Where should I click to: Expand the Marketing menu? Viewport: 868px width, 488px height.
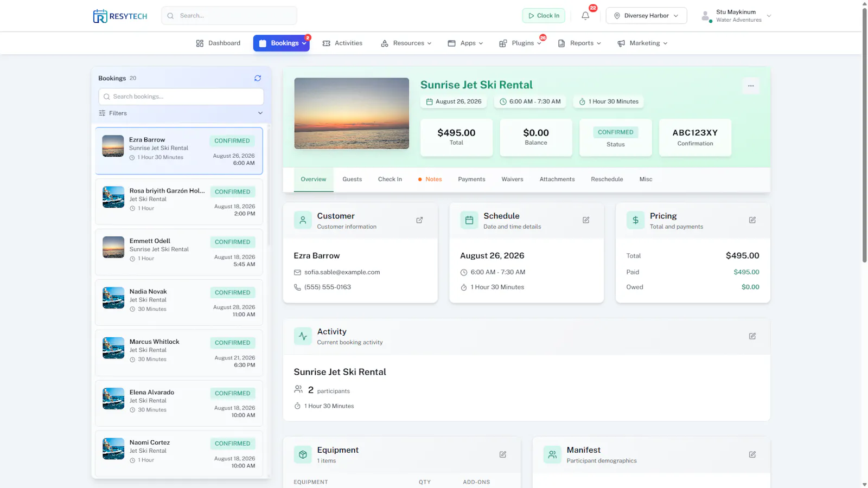(642, 43)
